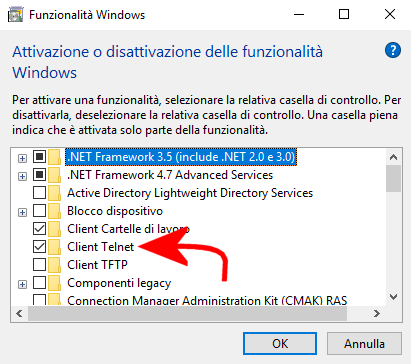
Task: Click folder icon beside Active Directory Lightweight Services
Action: 54,193
